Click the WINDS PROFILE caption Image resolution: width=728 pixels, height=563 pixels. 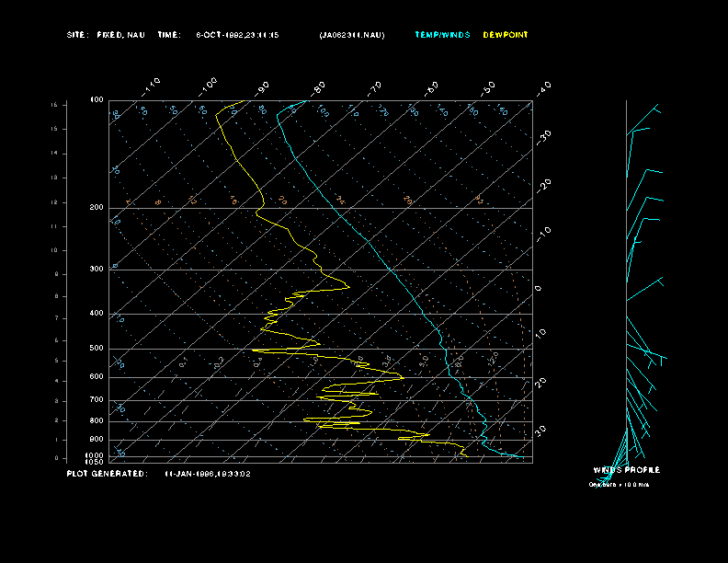pyautogui.click(x=626, y=470)
